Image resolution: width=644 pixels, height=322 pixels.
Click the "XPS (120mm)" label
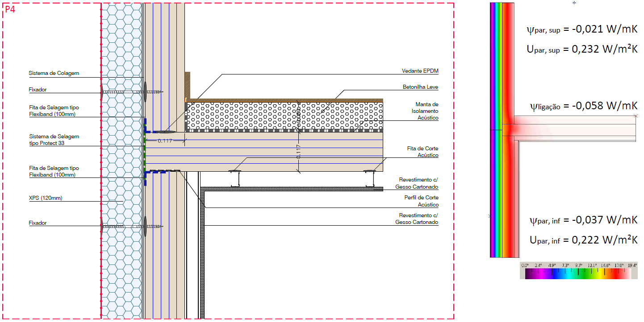(45, 198)
